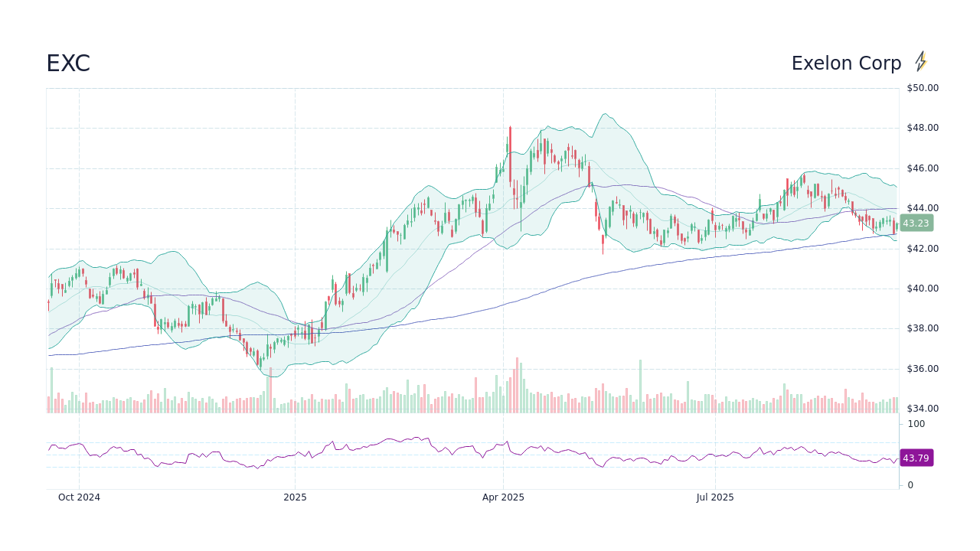Open the Apr 2025 axis label
The image size is (980, 551).
504,497
